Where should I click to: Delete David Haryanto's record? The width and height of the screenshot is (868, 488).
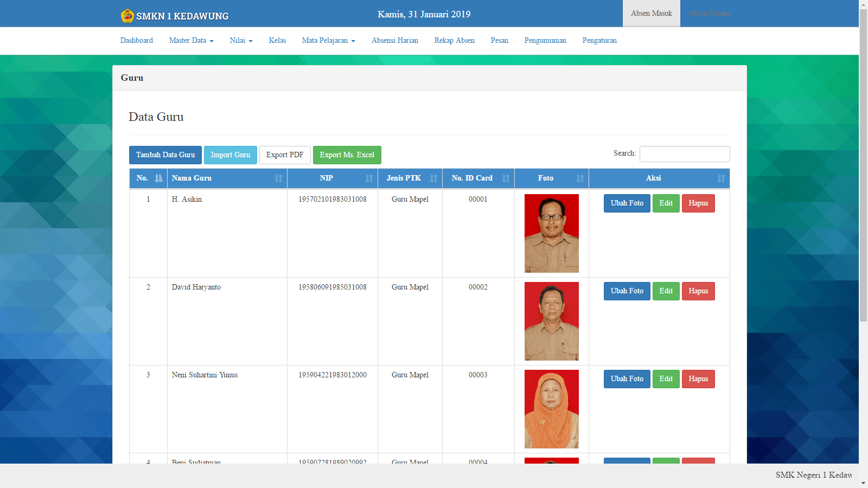pyautogui.click(x=698, y=291)
